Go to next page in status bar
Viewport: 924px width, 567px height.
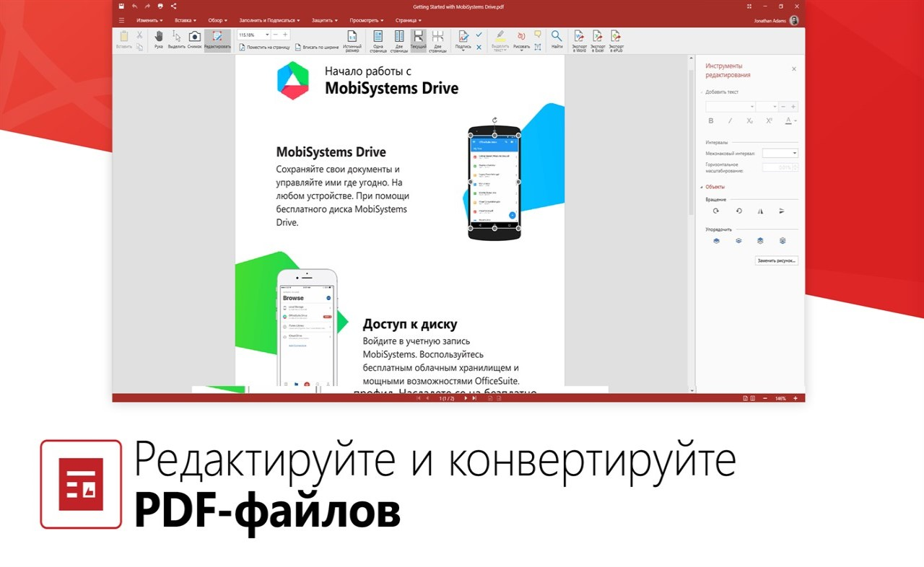tap(466, 398)
